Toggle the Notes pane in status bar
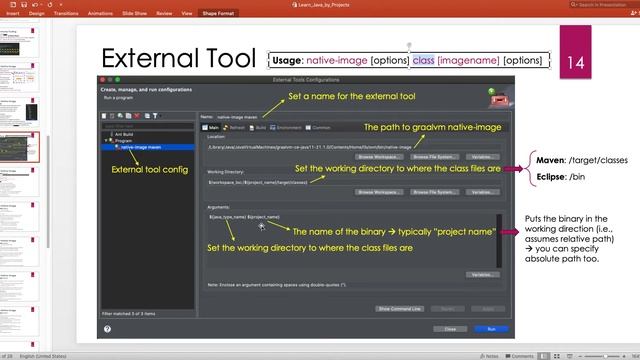640x360 pixels. coord(489,356)
